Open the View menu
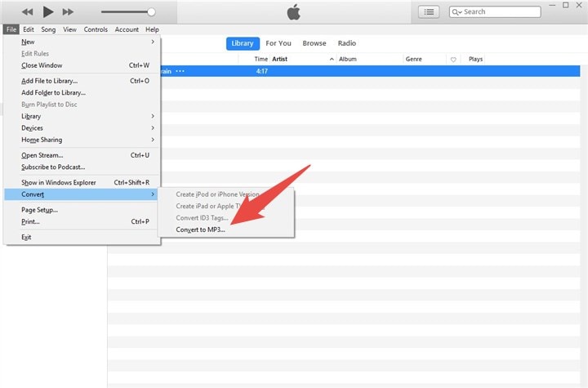588x388 pixels. 69,29
